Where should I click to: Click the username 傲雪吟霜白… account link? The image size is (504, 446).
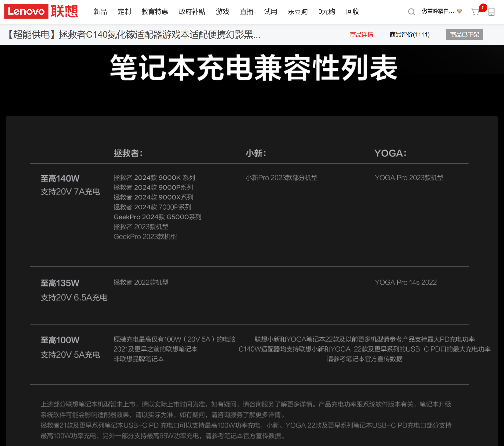point(438,11)
